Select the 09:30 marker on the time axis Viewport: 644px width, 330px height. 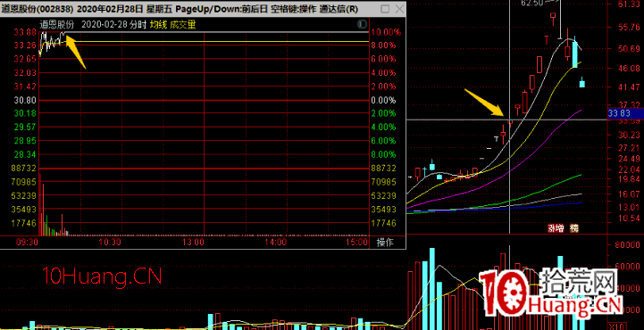[x=27, y=243]
